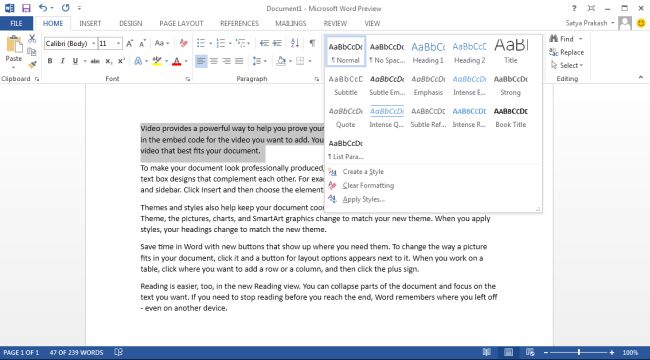Viewport: 650px width, 360px height.
Task: Adjust the zoom slider handle
Action: click(579, 353)
